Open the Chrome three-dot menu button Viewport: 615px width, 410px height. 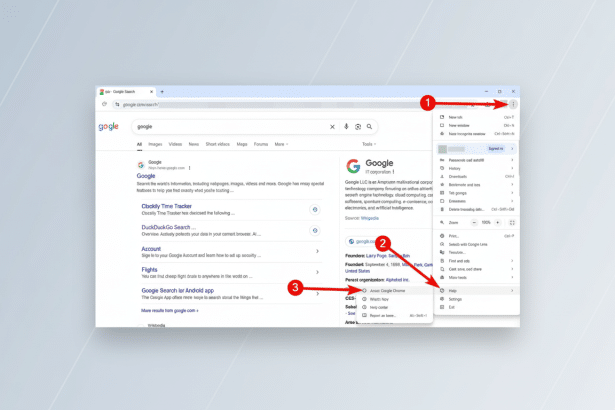tap(513, 104)
